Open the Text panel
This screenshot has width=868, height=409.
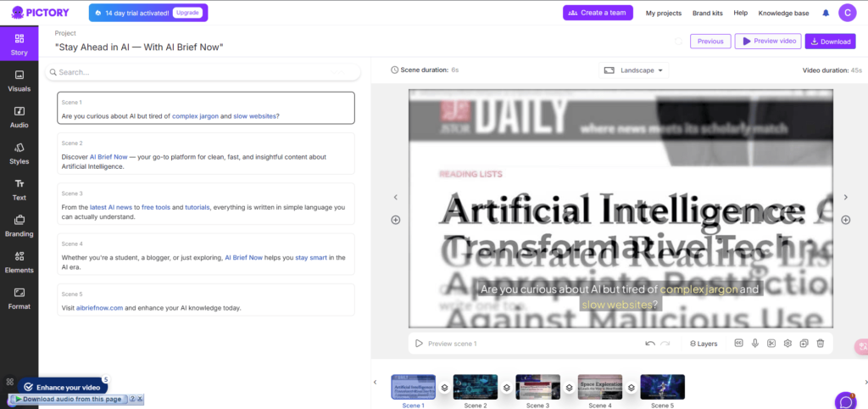point(19,189)
